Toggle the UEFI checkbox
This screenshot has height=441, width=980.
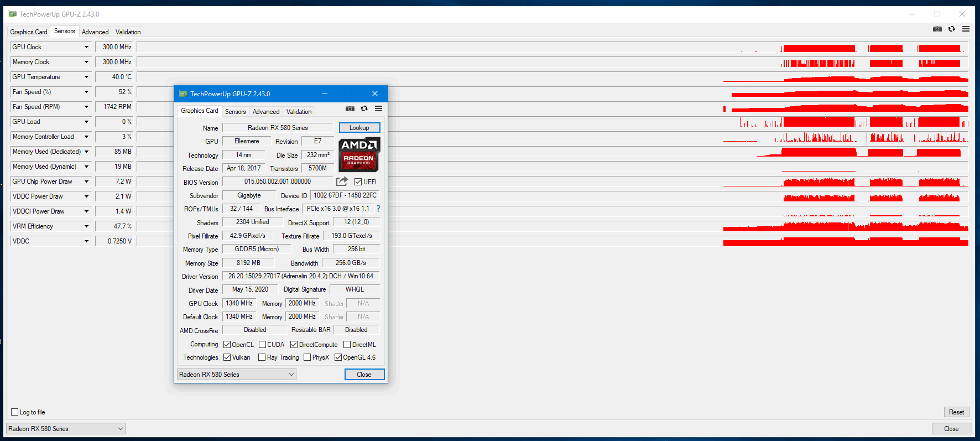[x=358, y=181]
